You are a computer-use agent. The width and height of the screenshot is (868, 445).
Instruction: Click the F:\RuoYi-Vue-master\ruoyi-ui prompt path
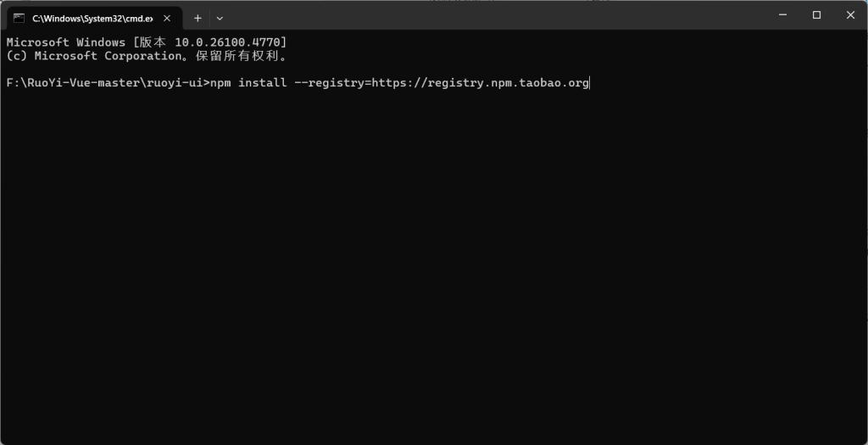[x=105, y=83]
